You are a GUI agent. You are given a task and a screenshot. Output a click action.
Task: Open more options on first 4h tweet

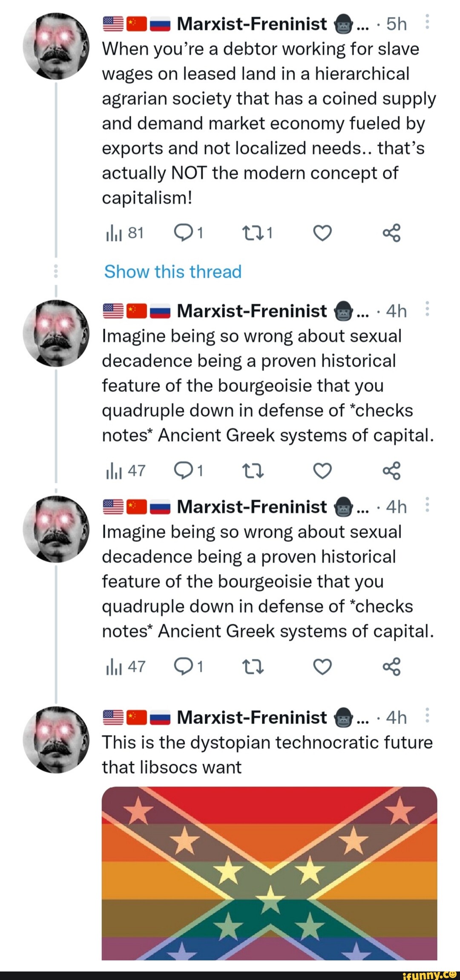point(428,310)
